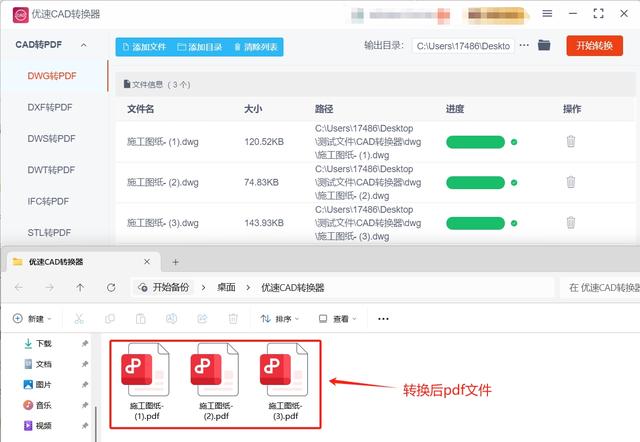Click the 143.93KB size cell
This screenshot has height=442, width=640.
(264, 223)
